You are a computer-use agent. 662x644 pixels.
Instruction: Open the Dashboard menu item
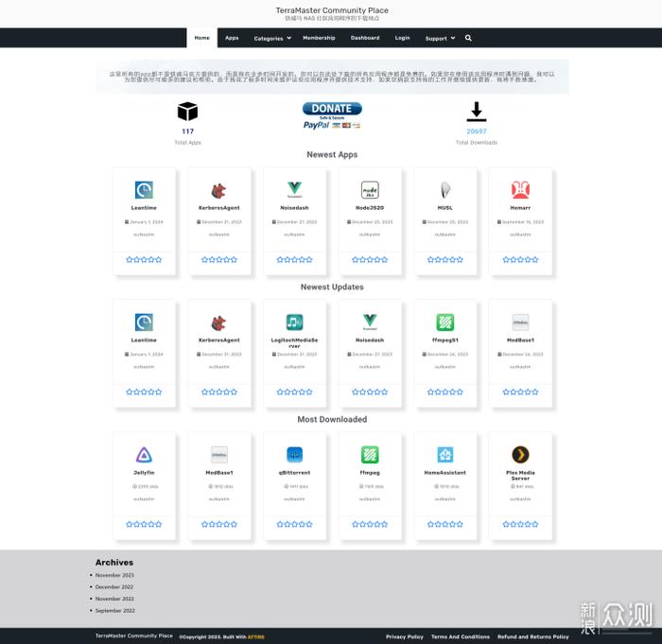pyautogui.click(x=365, y=38)
